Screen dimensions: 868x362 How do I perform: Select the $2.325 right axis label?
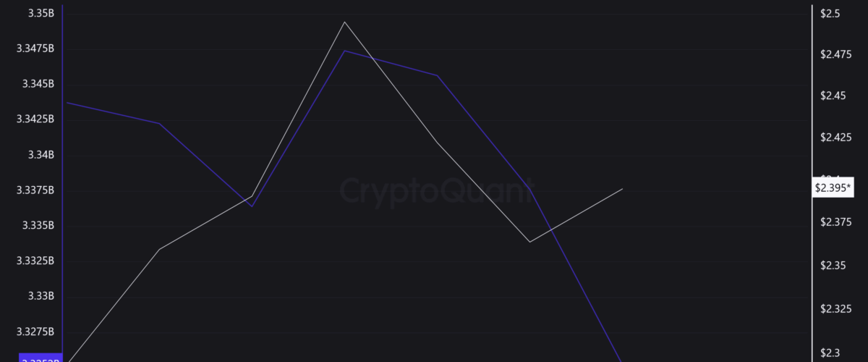coord(835,309)
